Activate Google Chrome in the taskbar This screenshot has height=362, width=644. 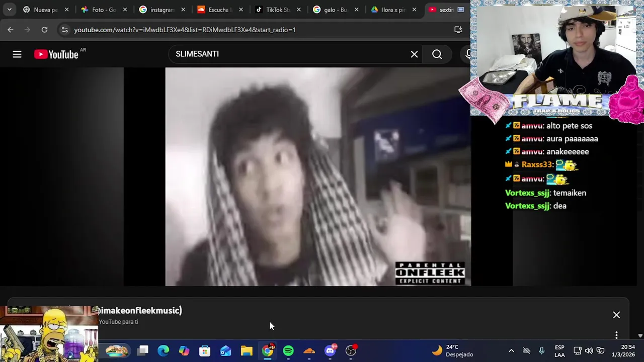(x=268, y=350)
